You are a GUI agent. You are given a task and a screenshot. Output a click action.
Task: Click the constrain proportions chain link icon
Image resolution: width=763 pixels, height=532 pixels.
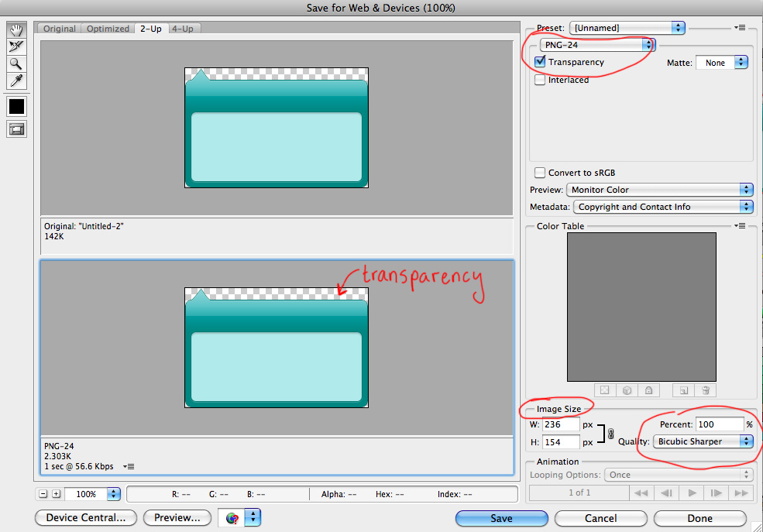610,434
